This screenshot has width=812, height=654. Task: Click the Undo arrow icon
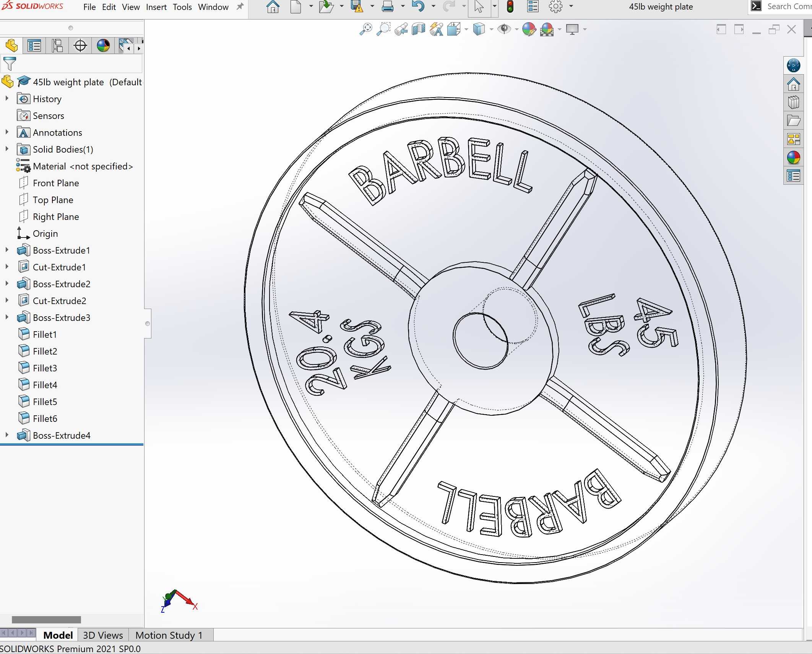pyautogui.click(x=418, y=7)
